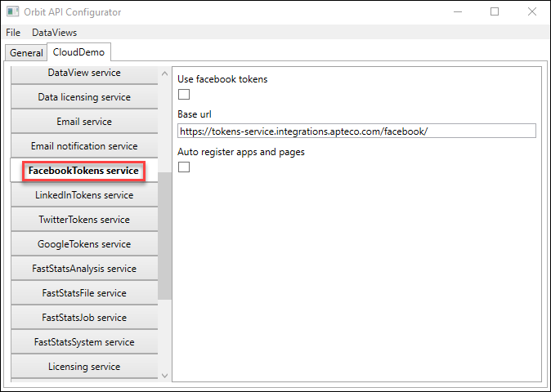Select FastStatsFile service
The height and width of the screenshot is (392, 551).
[84, 293]
